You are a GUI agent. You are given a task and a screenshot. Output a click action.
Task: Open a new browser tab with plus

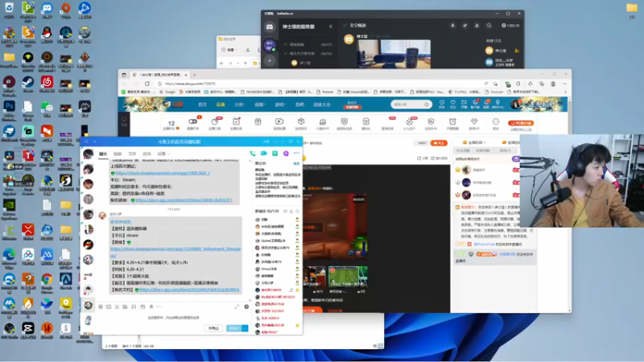tap(195, 75)
